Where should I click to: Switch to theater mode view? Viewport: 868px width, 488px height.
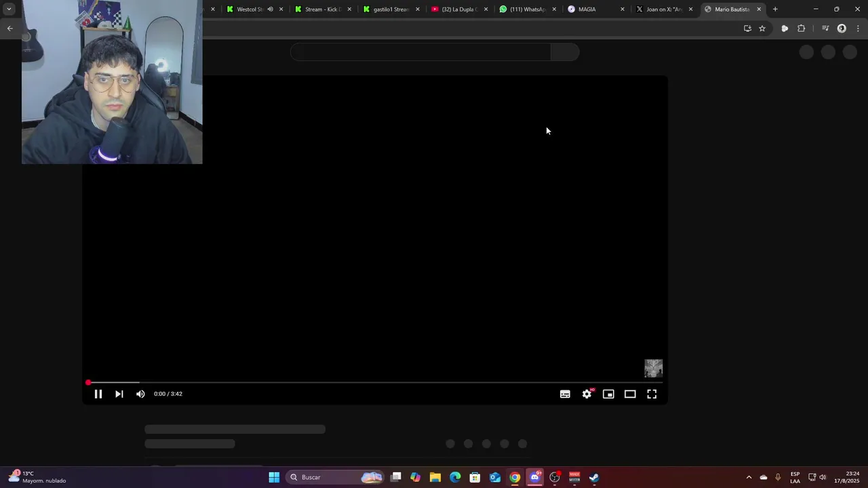tap(630, 394)
